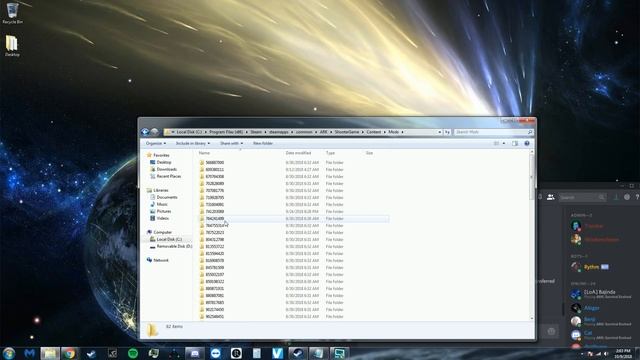Select Favorites in the navigation pane
Screen dimensions: 640x360
pos(158,155)
